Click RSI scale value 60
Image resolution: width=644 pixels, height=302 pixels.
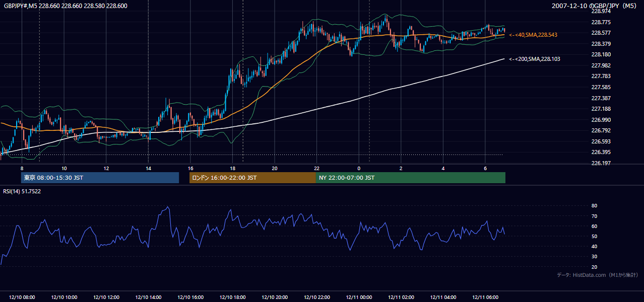[595, 226]
